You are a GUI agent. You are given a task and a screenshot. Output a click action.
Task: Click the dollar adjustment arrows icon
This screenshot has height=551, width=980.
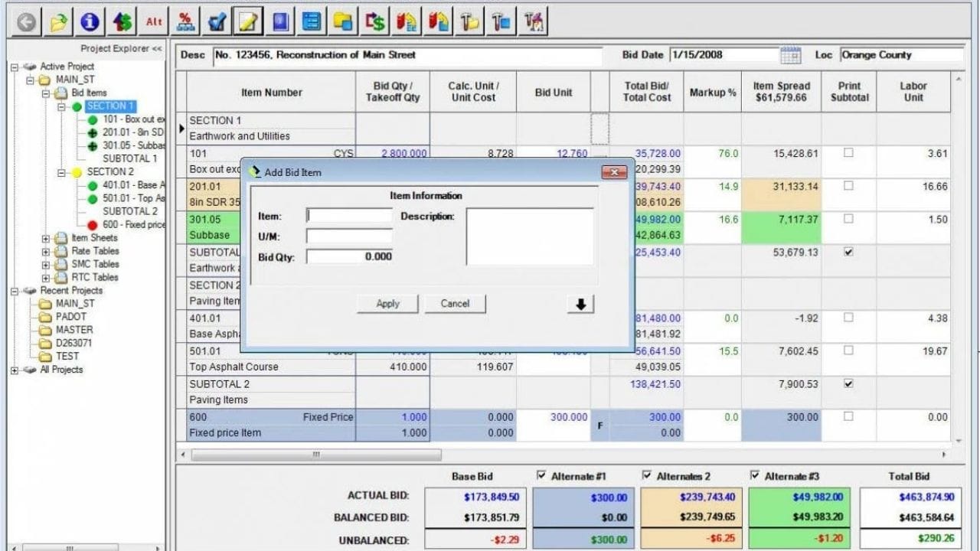pos(122,21)
